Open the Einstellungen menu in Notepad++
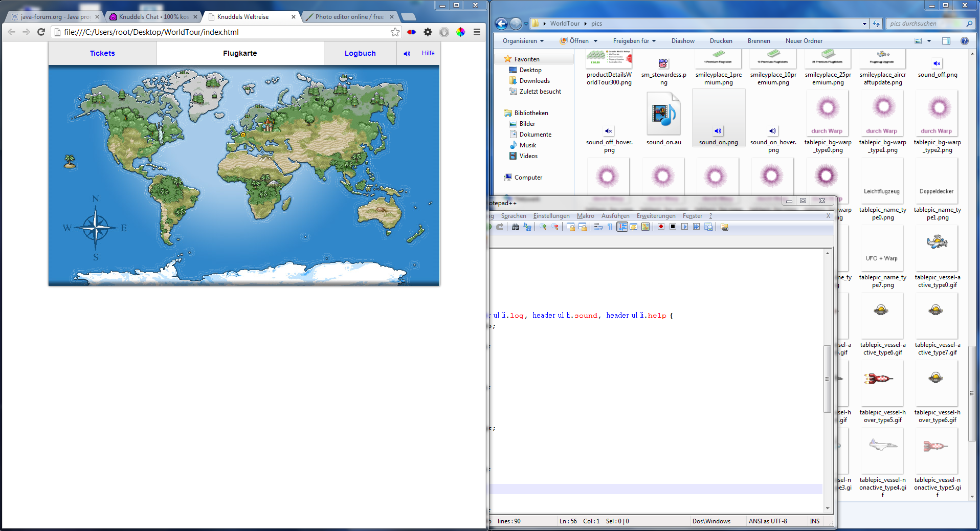 [551, 216]
